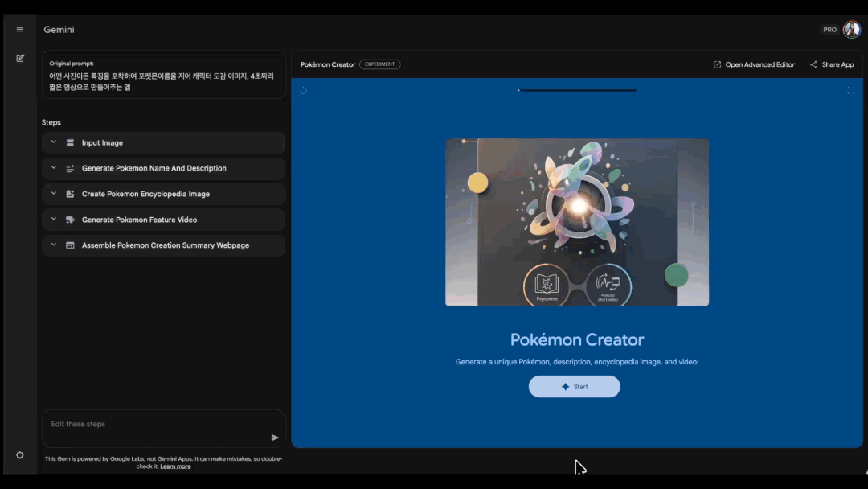868x489 pixels.
Task: Expand Generate Pokemon Name And Description chevron
Action: click(x=54, y=168)
